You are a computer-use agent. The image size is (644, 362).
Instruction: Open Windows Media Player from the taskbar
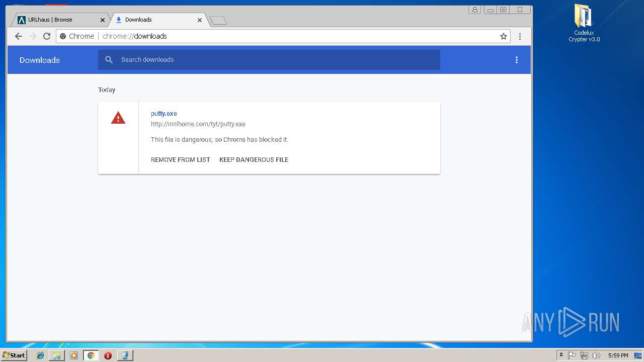pos(74,355)
